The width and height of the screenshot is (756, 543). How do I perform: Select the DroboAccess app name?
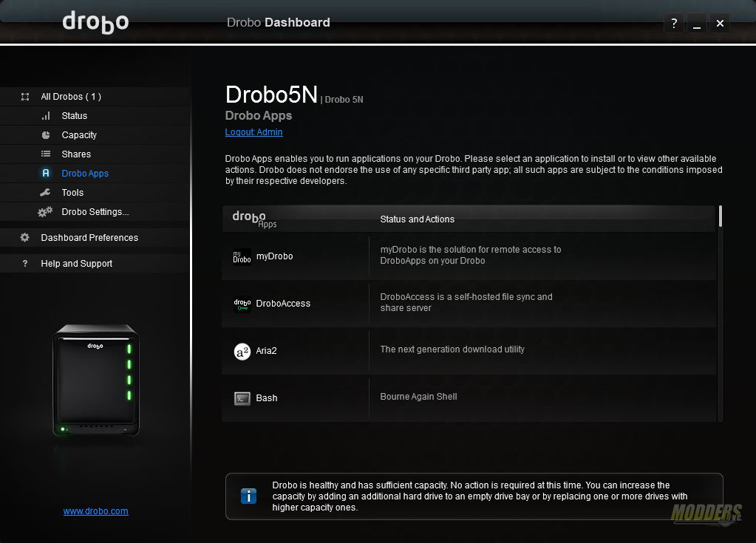(x=283, y=304)
